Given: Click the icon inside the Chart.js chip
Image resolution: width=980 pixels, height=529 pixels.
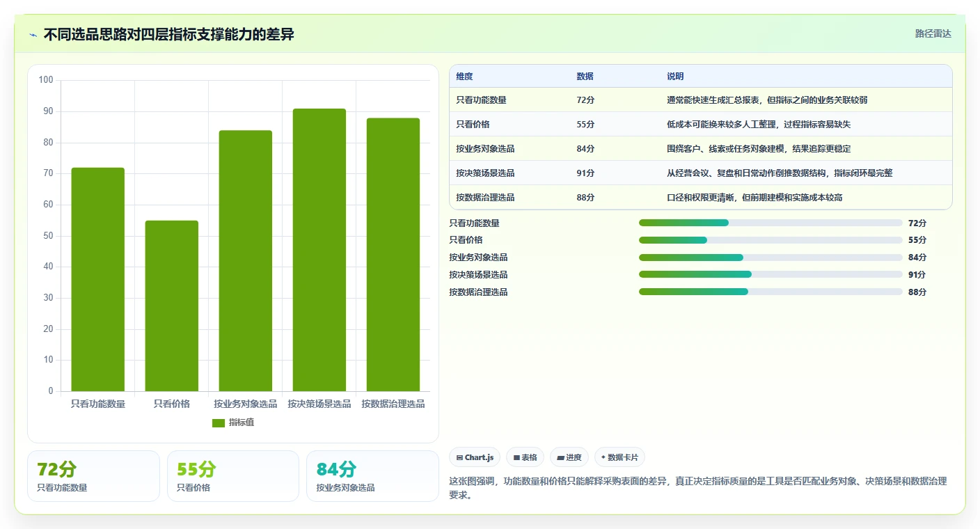Looking at the screenshot, I should (x=459, y=458).
